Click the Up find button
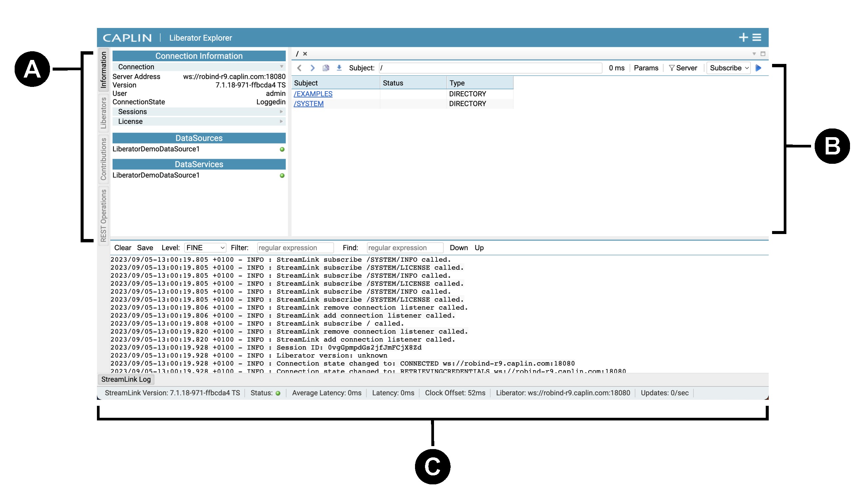The width and height of the screenshot is (862, 504). (479, 248)
